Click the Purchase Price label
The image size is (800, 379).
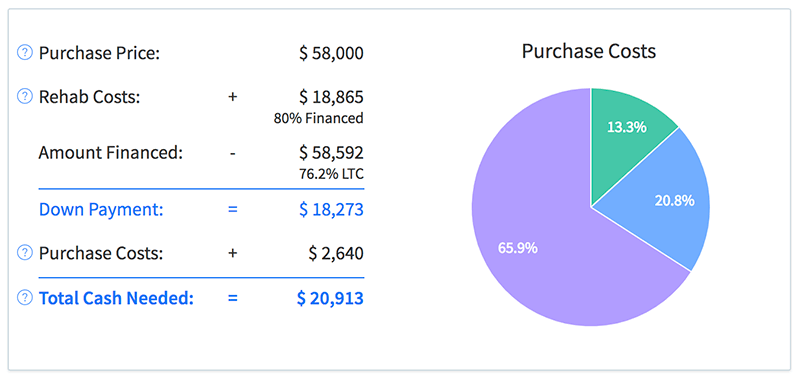tap(99, 53)
